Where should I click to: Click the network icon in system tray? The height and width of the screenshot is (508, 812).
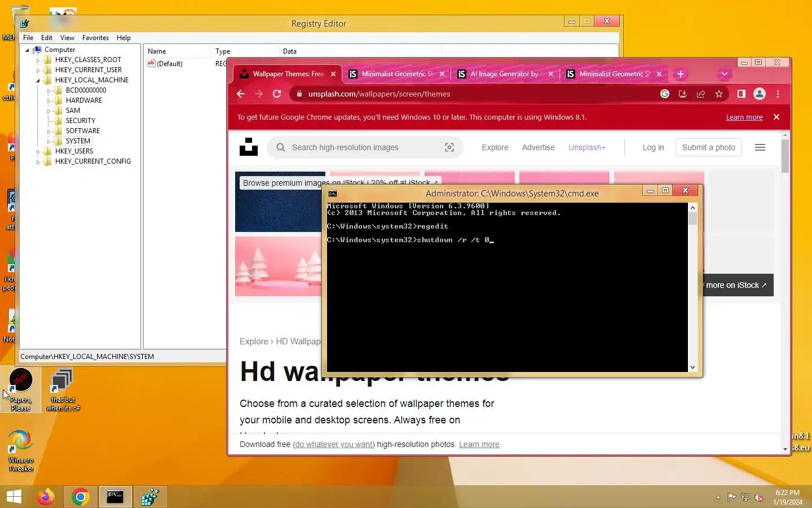click(745, 497)
